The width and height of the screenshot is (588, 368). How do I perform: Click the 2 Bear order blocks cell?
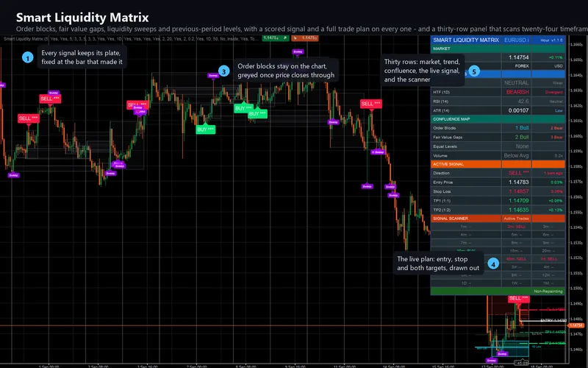coord(556,128)
